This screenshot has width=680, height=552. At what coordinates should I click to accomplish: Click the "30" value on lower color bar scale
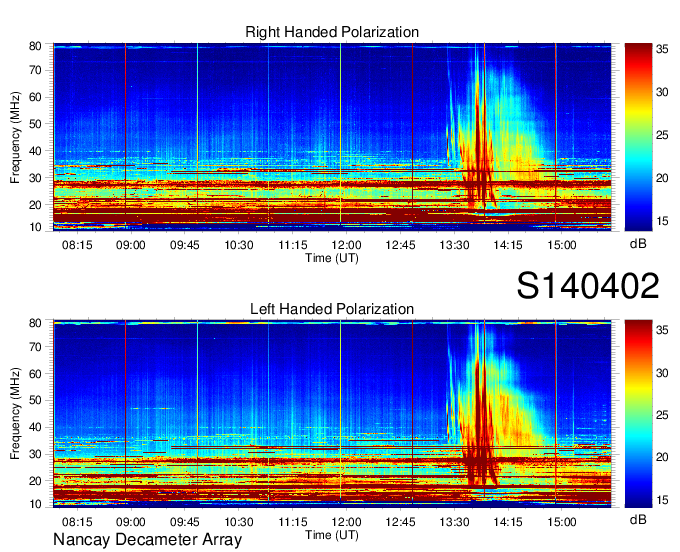[662, 373]
